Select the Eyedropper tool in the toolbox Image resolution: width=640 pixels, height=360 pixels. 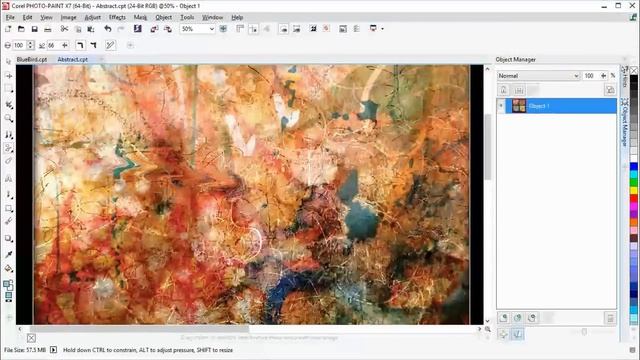[9, 255]
